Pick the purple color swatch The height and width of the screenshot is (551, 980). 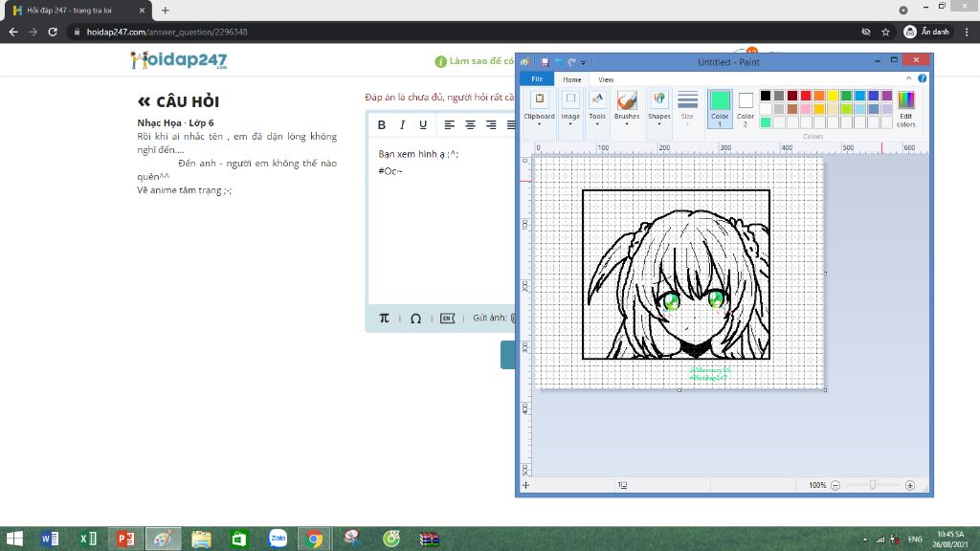coord(887,96)
